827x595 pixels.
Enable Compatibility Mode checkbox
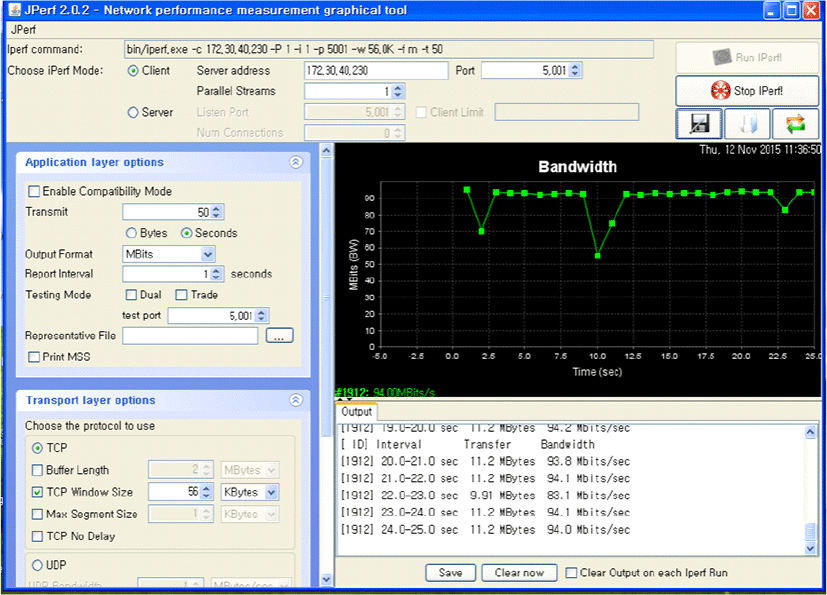(x=34, y=191)
